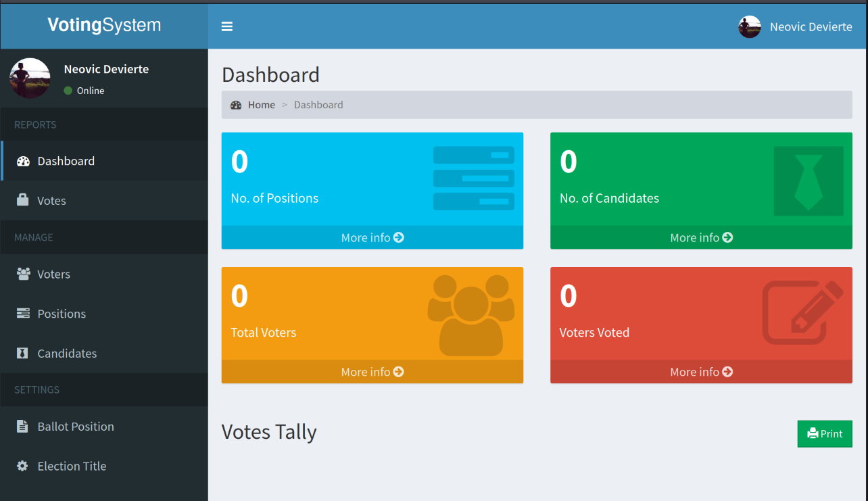Click the Ballot Position document icon
Screen dimensions: 868x501
tap(23, 427)
